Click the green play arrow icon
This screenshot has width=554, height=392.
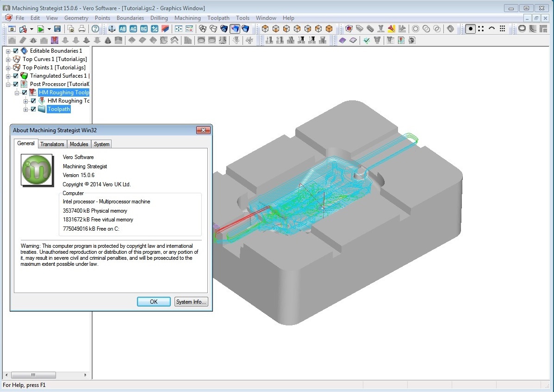(41, 29)
